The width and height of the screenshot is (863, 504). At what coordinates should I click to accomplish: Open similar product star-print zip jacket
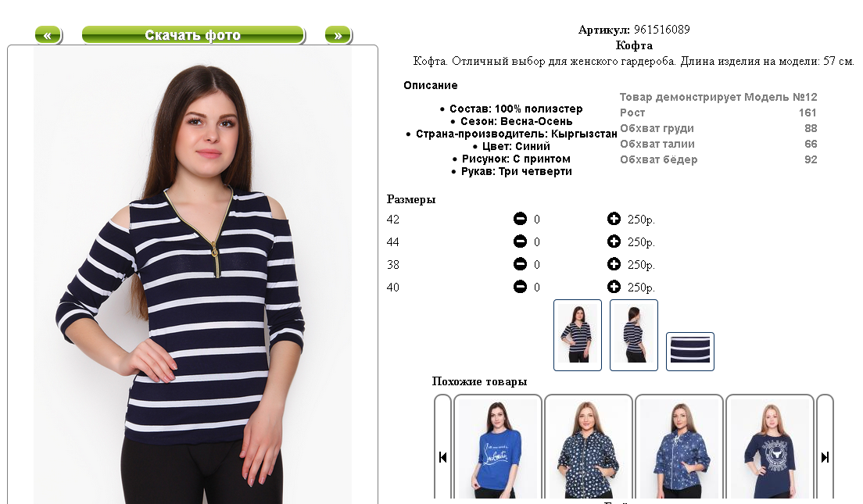(589, 448)
